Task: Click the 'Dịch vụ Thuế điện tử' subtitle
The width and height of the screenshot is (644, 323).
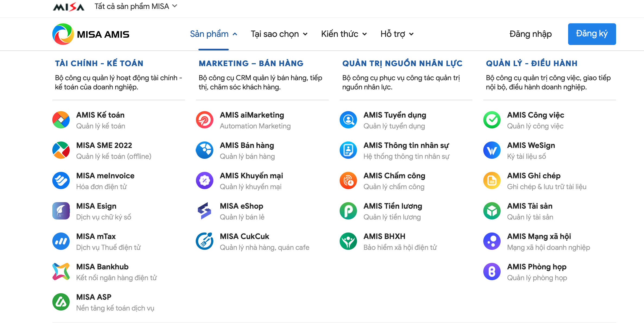Action: click(x=108, y=247)
